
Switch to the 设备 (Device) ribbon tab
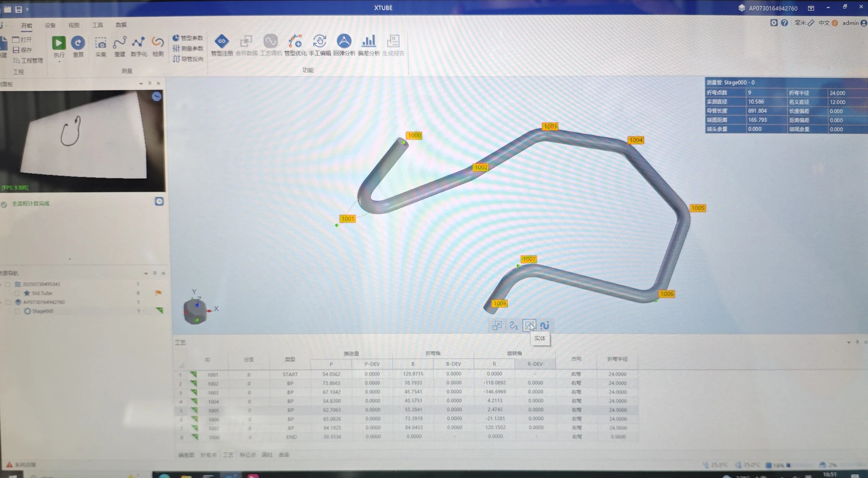pos(50,25)
